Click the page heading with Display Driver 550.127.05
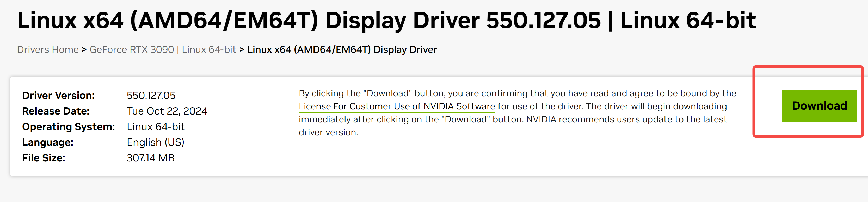The image size is (868, 202). (x=386, y=20)
